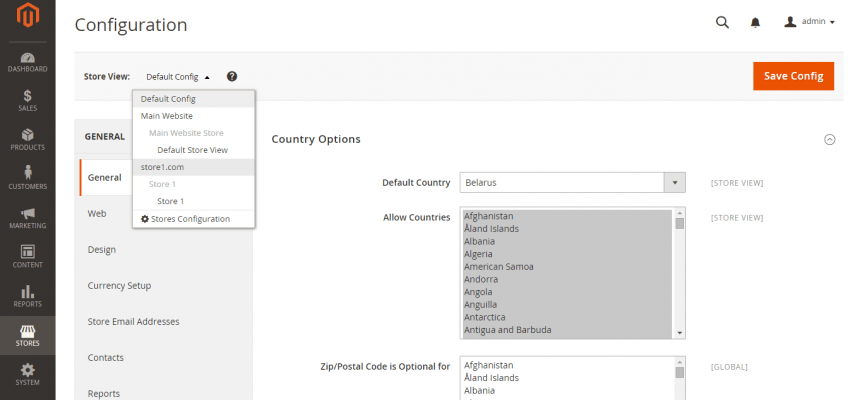Click Allow Countries scroll down arrow
This screenshot has height=400, width=850.
680,333
